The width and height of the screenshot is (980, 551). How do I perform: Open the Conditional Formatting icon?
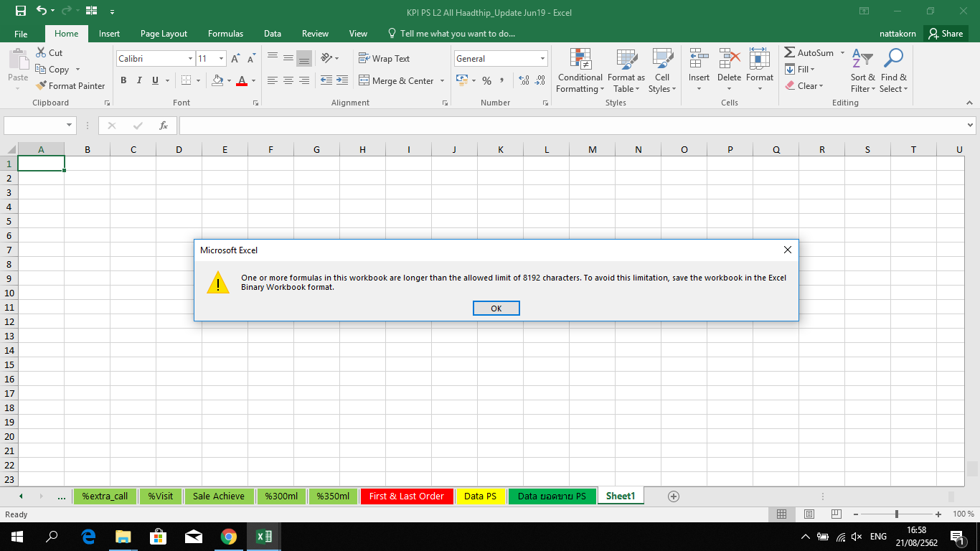[580, 59]
